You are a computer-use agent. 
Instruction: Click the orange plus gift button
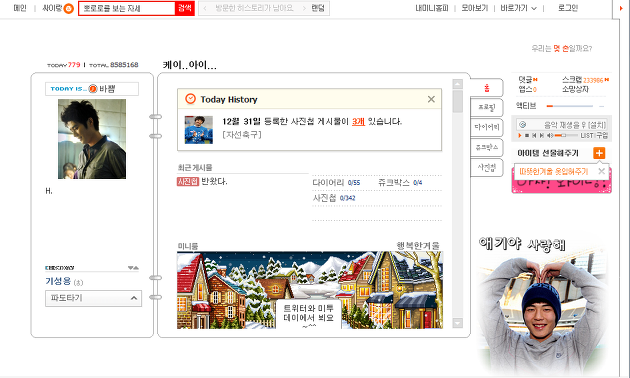point(599,153)
